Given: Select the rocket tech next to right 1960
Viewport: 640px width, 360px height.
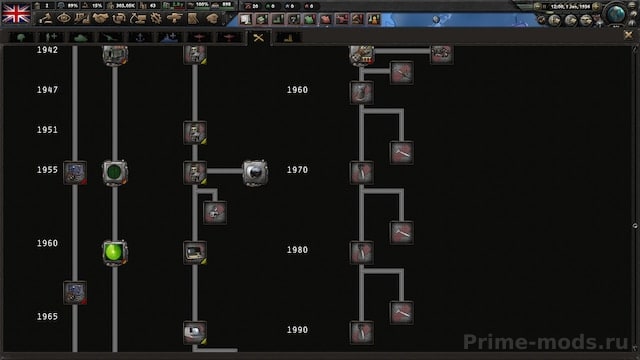Looking at the screenshot, I should tap(361, 92).
